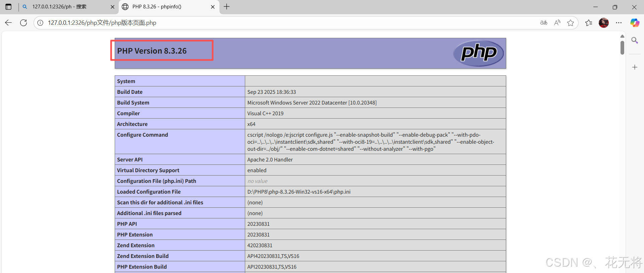This screenshot has height=273, width=644.
Task: Click the scrollbar up arrow
Action: tap(622, 36)
